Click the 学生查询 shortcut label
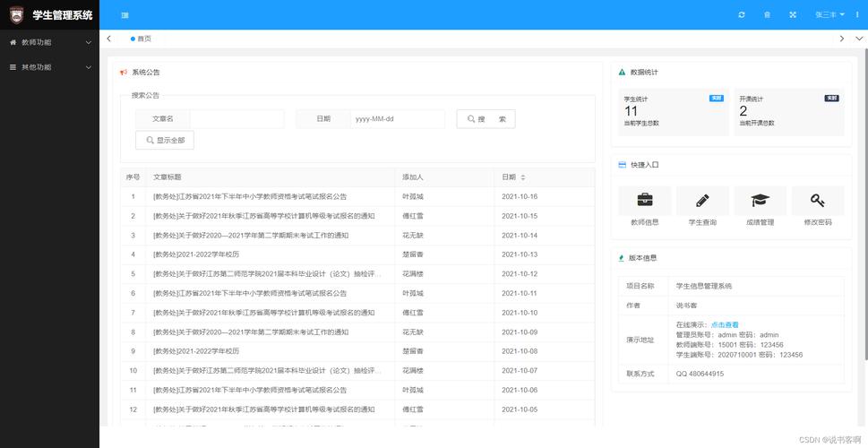 point(702,222)
